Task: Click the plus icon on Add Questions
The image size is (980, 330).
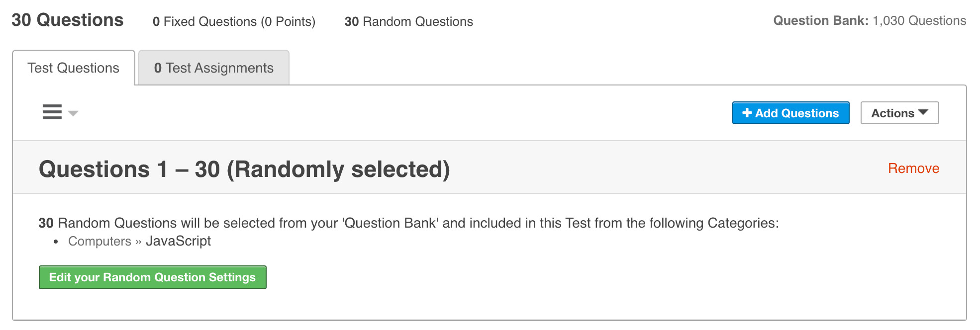Action: coord(747,113)
